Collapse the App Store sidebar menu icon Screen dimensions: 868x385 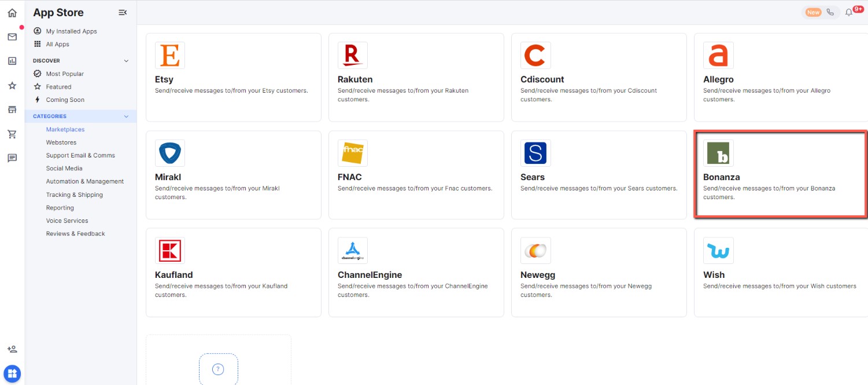(123, 13)
